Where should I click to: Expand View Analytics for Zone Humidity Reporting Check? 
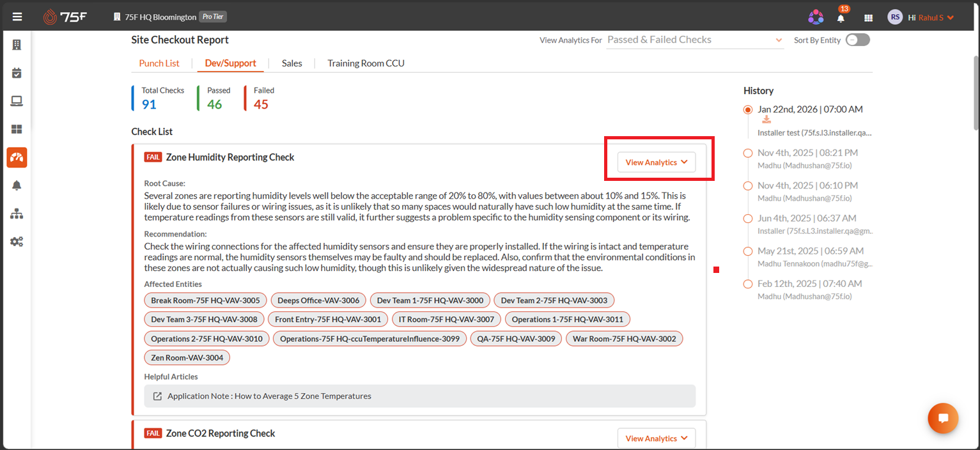pyautogui.click(x=657, y=162)
